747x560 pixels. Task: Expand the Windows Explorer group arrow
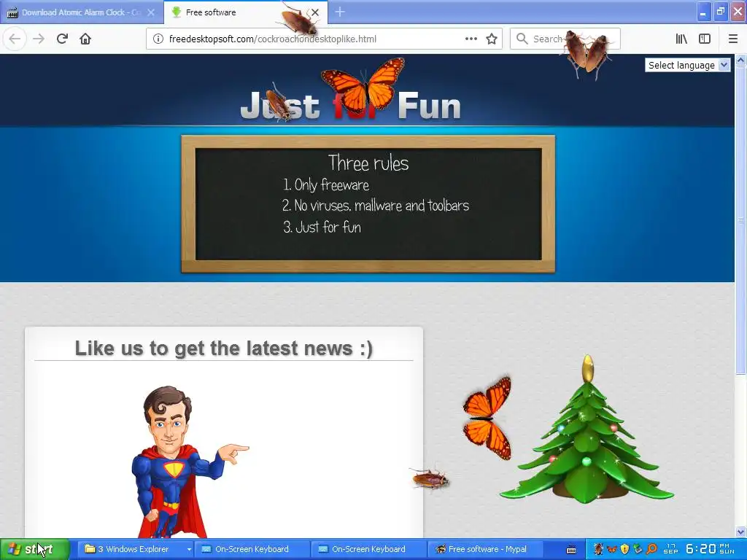pyautogui.click(x=189, y=549)
